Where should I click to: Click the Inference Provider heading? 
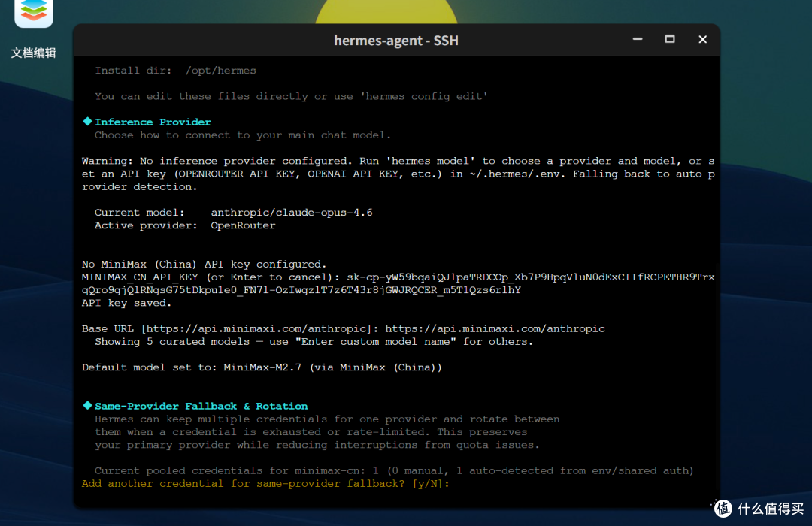(x=153, y=122)
